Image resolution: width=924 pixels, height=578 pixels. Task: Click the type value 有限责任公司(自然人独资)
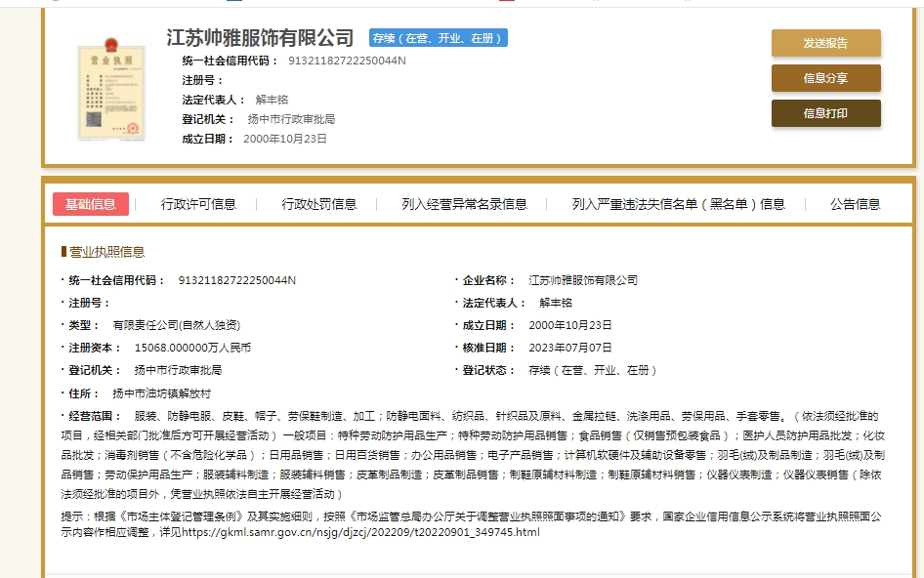176,325
